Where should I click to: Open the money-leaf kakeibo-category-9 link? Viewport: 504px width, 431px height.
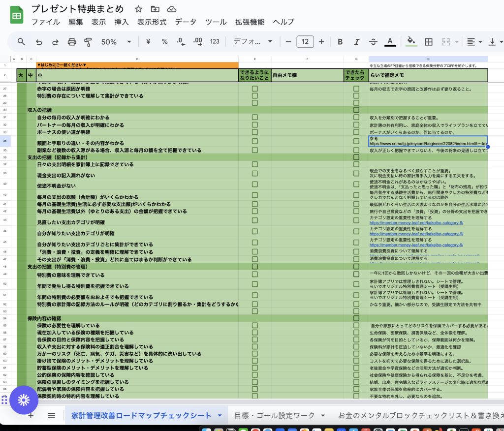(x=416, y=222)
